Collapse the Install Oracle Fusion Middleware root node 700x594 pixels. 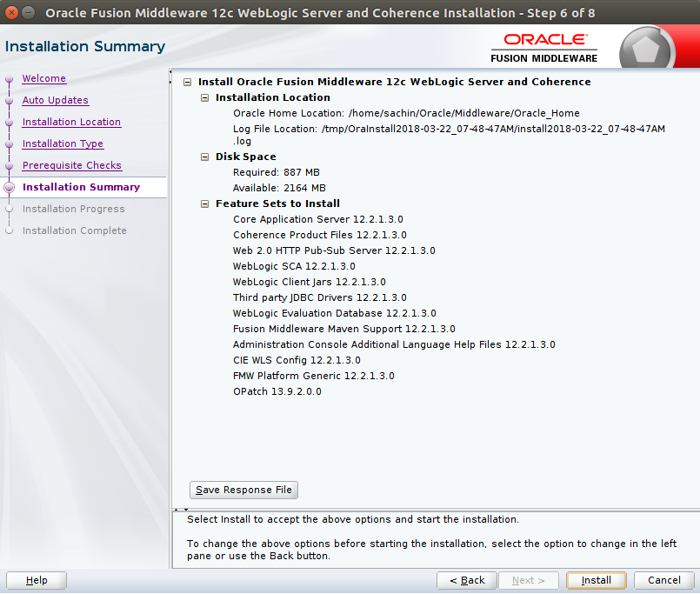(x=188, y=82)
